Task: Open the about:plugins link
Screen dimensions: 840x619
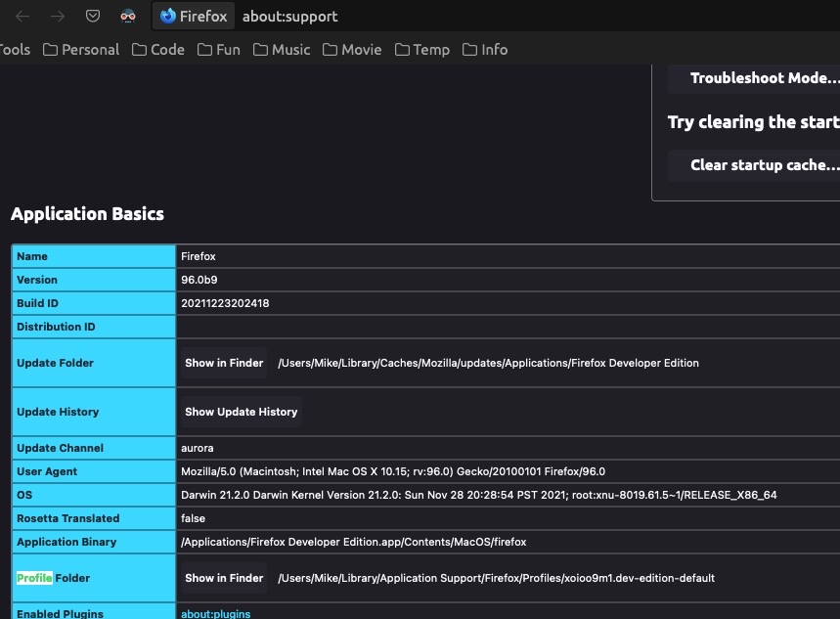Action: click(215, 614)
